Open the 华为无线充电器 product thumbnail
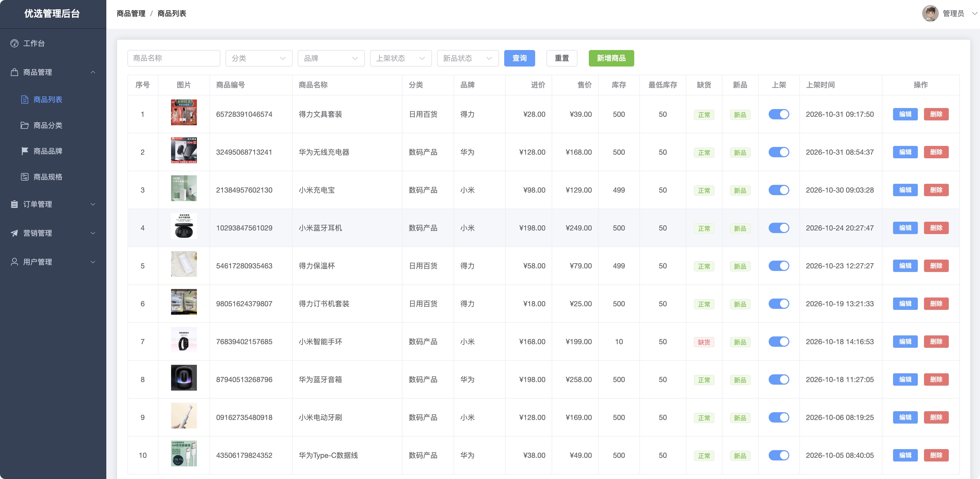 pyautogui.click(x=184, y=151)
